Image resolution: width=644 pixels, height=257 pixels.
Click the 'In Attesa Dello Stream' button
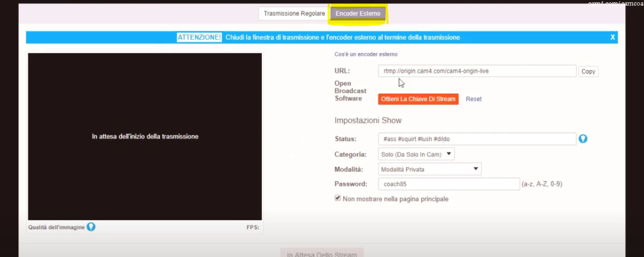(x=322, y=253)
